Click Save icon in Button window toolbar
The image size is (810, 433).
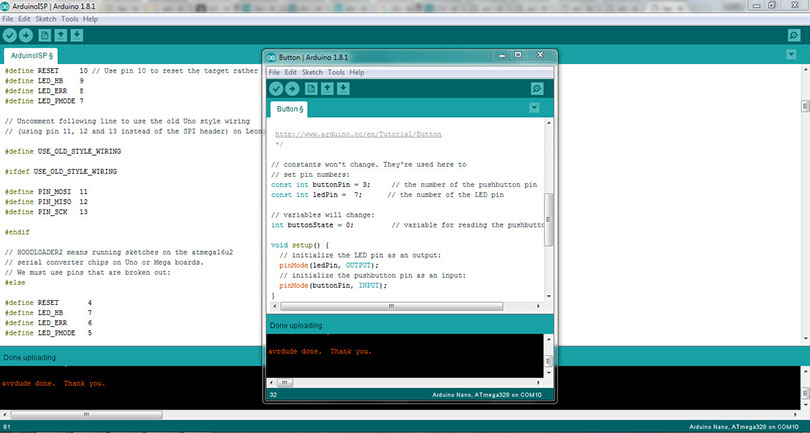tap(343, 89)
